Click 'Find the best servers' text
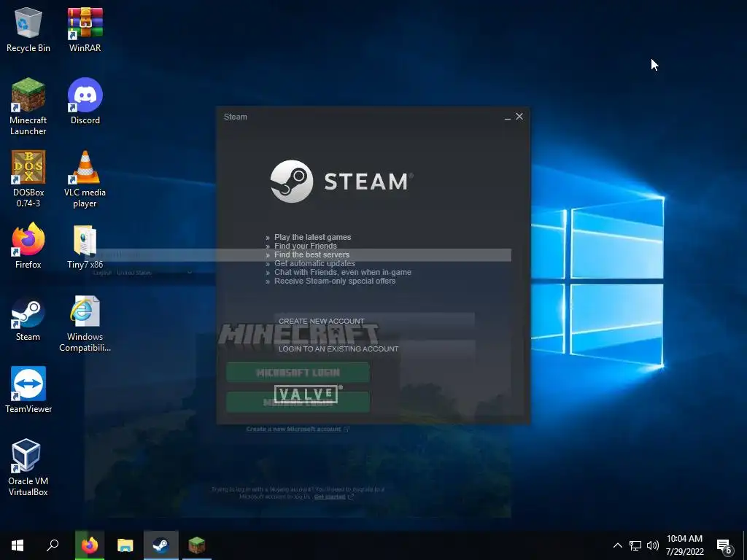 point(311,254)
